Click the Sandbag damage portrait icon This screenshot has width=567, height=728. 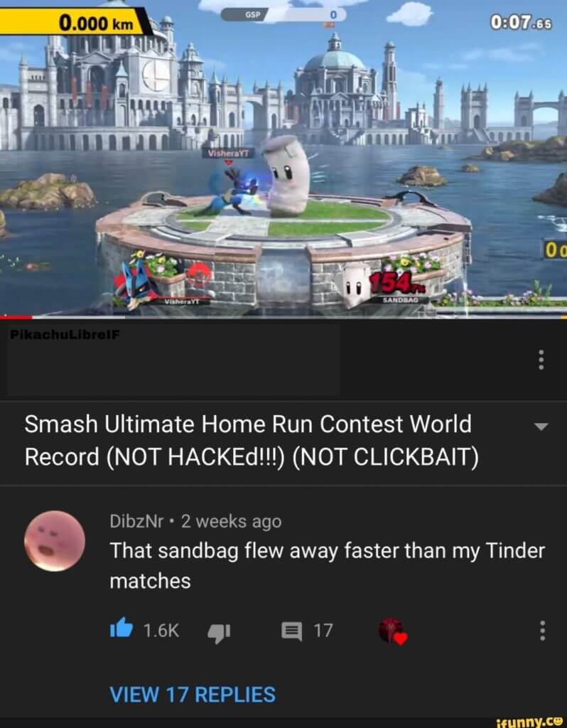coord(357,284)
